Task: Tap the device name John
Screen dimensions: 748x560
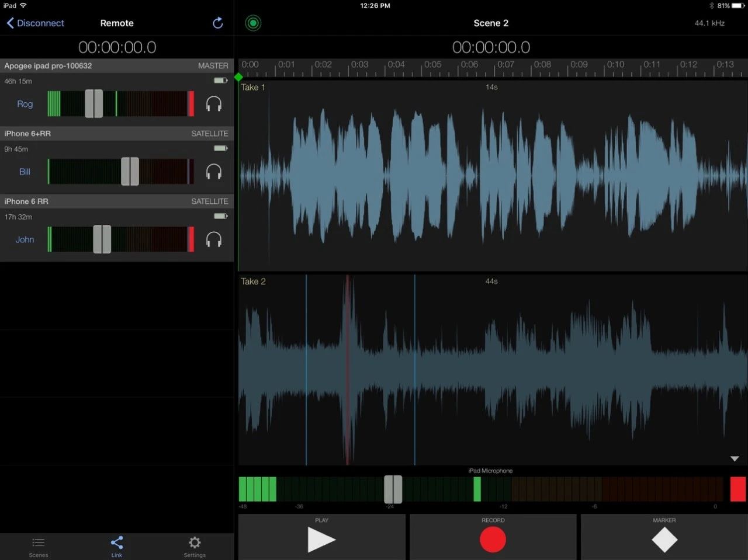Action: tap(25, 239)
